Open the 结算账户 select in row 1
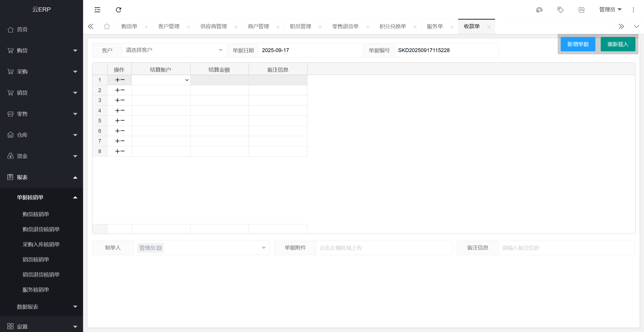Image resolution: width=644 pixels, height=332 pixels. coord(161,80)
